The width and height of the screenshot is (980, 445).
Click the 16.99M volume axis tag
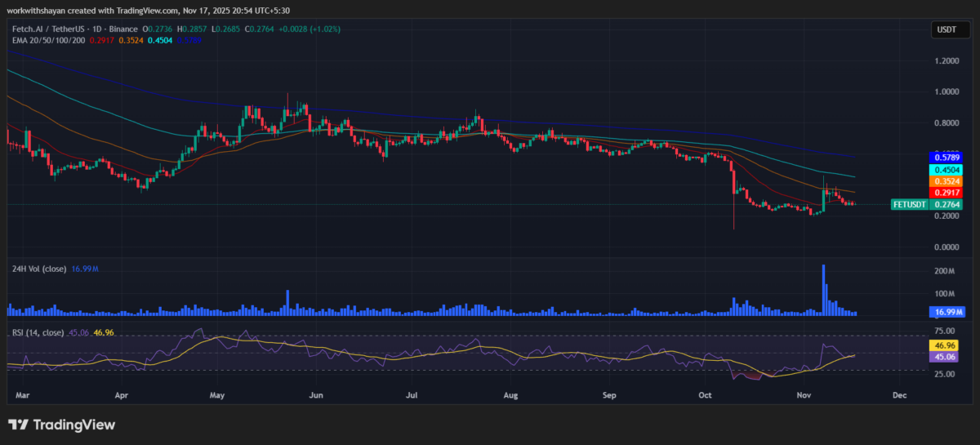[x=947, y=312]
